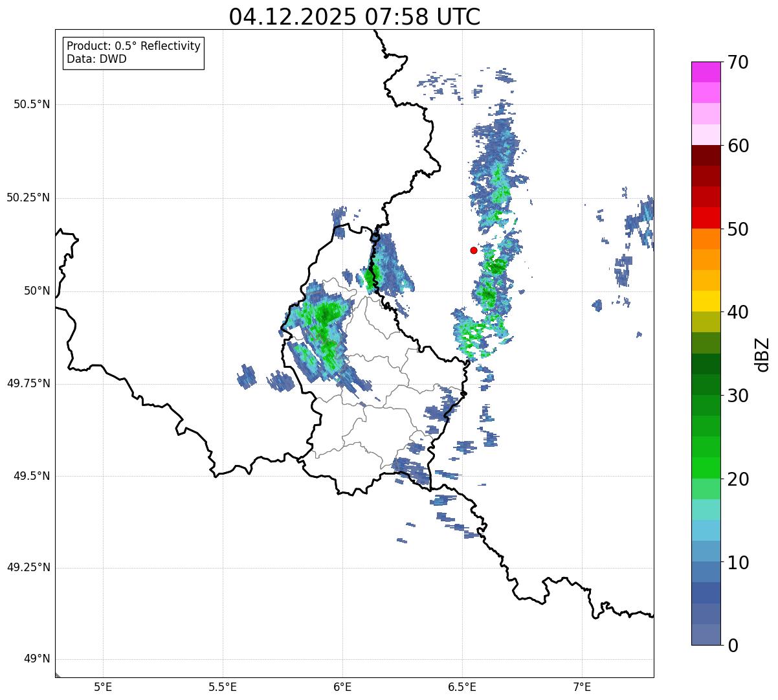Pick the turquoise colorbar segment between 10 and 20
778x700 pixels.
pos(706,510)
